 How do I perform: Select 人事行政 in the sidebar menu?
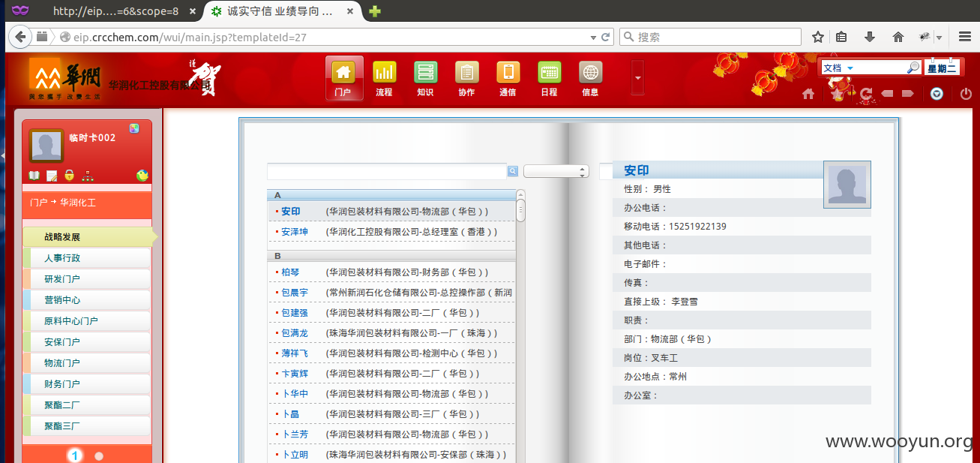pos(87,258)
